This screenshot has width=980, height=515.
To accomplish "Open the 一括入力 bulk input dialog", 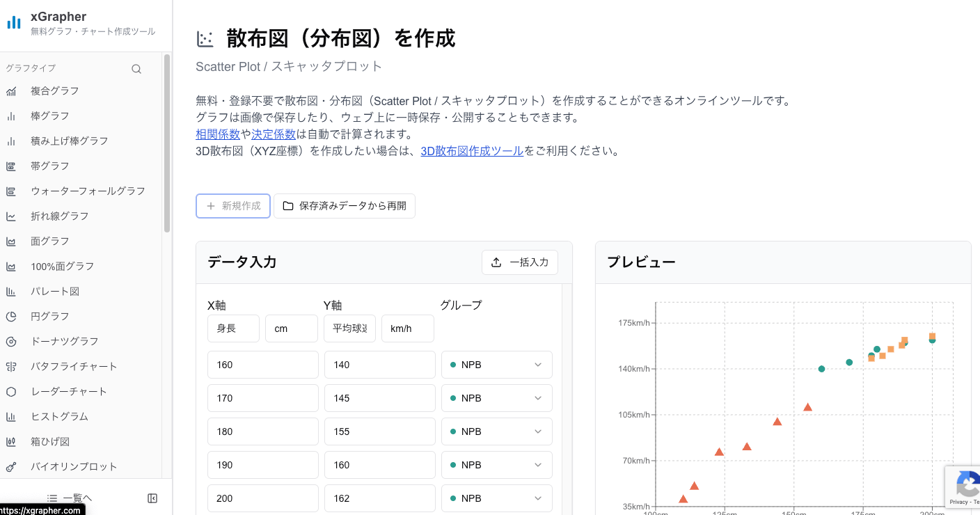I will click(520, 262).
